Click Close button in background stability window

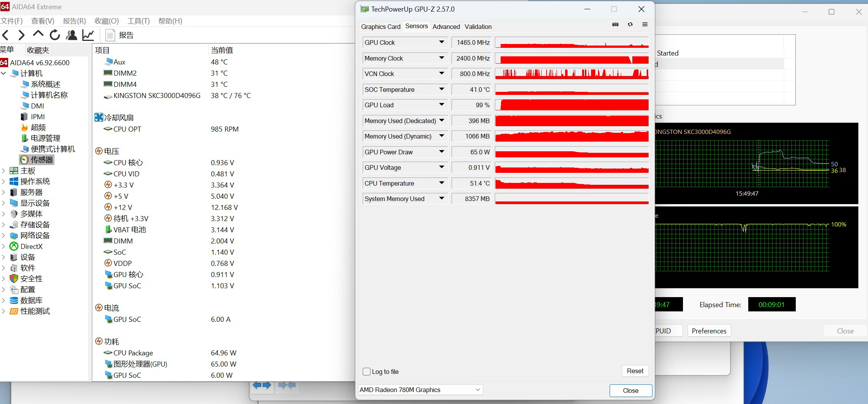(x=845, y=331)
